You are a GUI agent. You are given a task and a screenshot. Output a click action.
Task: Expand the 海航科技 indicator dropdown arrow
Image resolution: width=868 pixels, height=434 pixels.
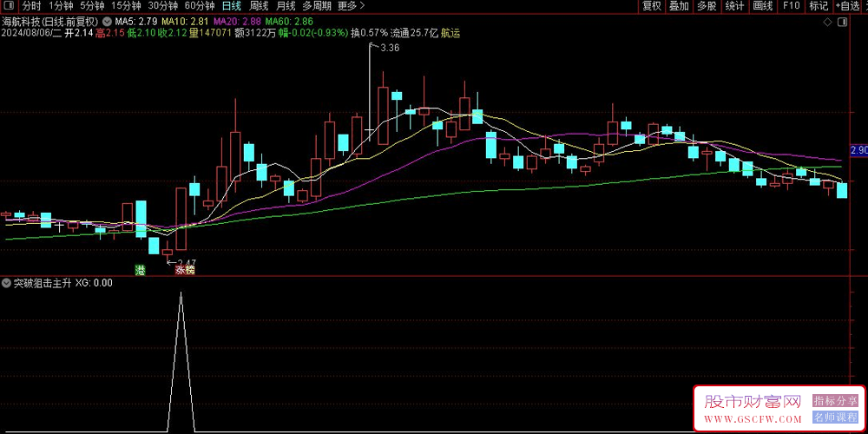click(x=106, y=22)
